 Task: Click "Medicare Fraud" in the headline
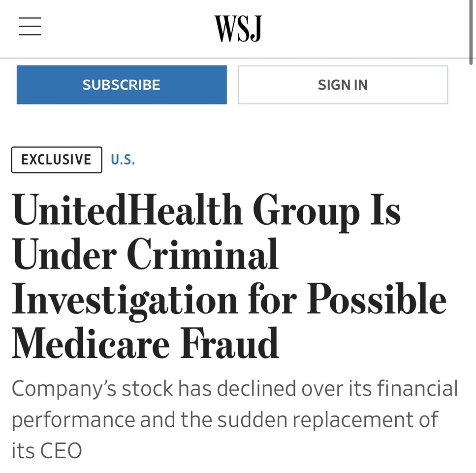pyautogui.click(x=145, y=343)
